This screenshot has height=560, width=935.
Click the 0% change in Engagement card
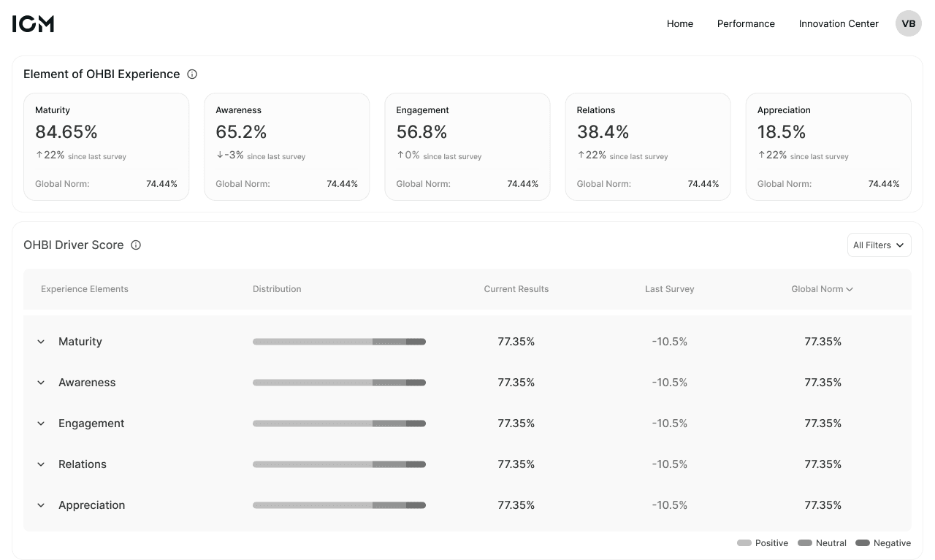pos(408,155)
